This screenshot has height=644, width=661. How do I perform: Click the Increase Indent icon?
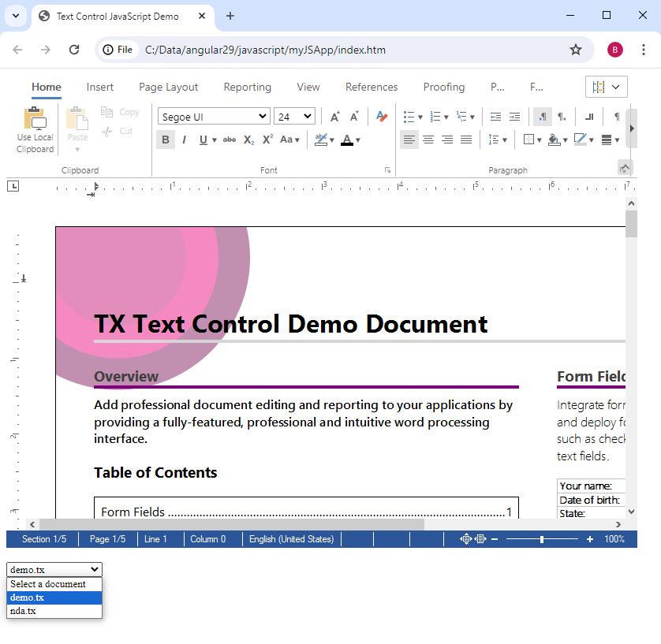[x=515, y=117]
